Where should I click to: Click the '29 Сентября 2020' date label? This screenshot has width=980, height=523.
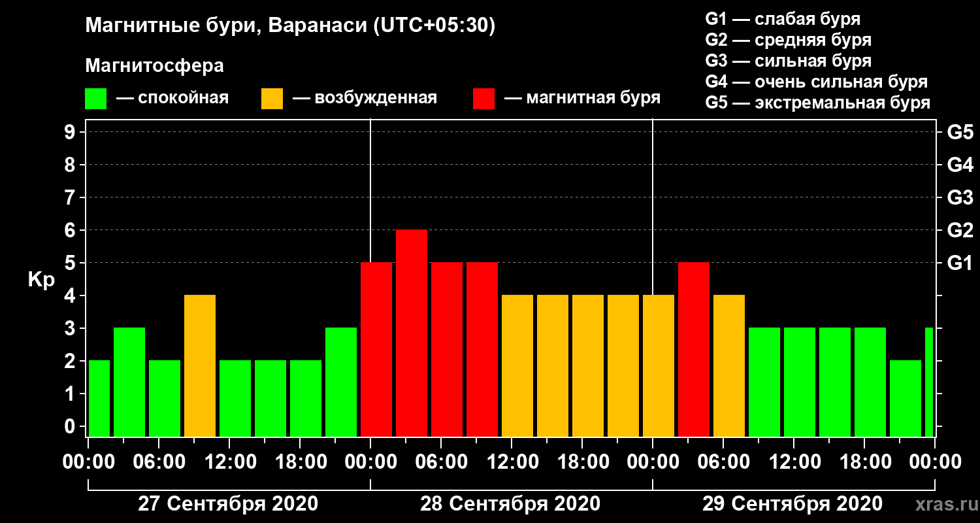coord(793,504)
